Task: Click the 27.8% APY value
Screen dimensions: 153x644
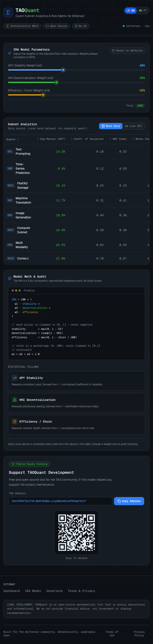Action: pyautogui.click(x=60, y=258)
